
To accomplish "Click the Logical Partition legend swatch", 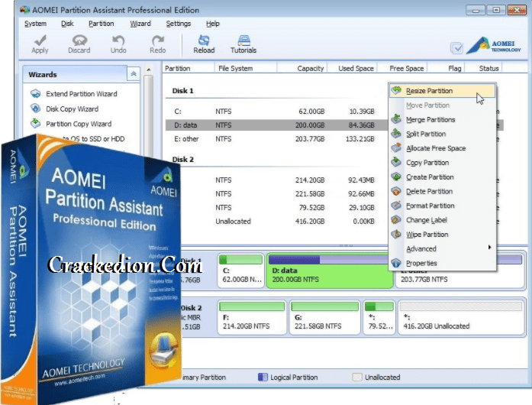I will point(263,377).
